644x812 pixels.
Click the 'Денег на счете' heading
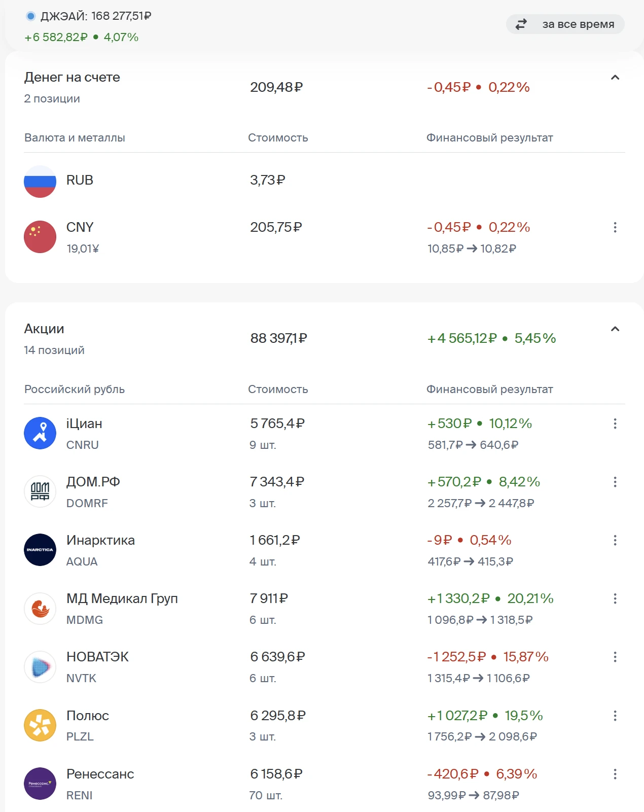point(72,77)
